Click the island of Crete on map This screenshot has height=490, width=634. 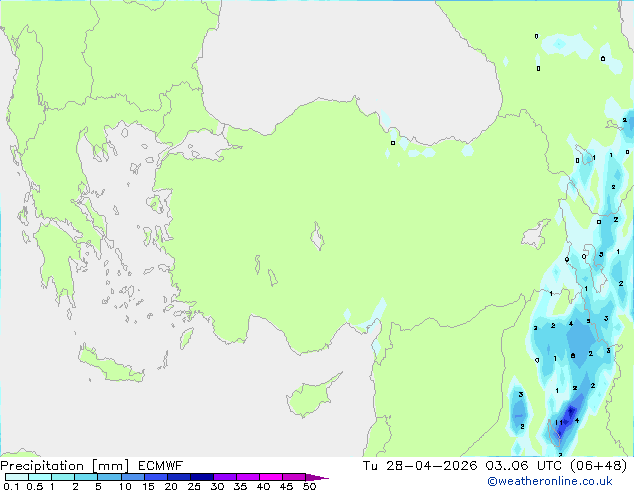coord(110,365)
